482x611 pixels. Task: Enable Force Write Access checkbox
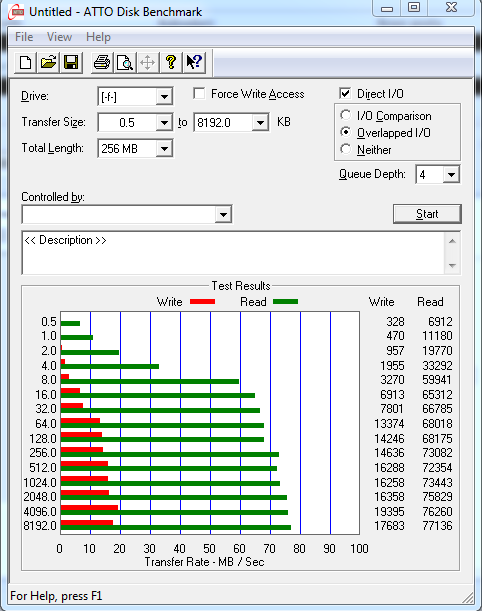199,94
